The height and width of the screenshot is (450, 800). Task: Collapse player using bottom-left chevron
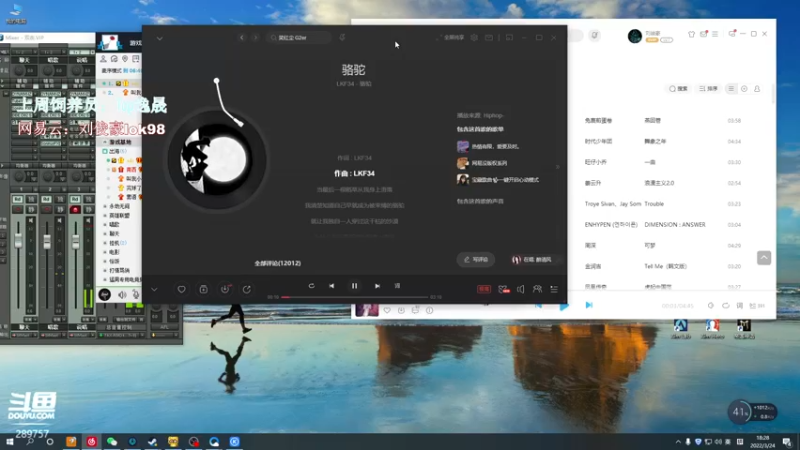154,289
